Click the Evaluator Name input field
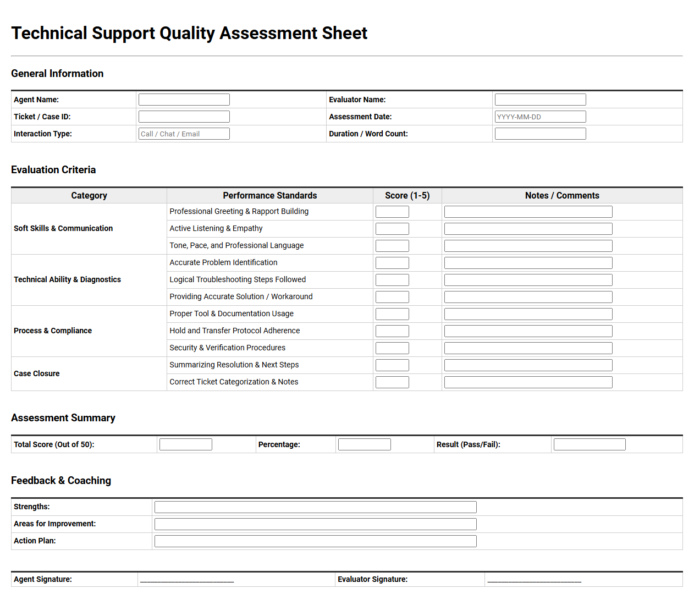Screen dimensions: 694x616 (541, 100)
